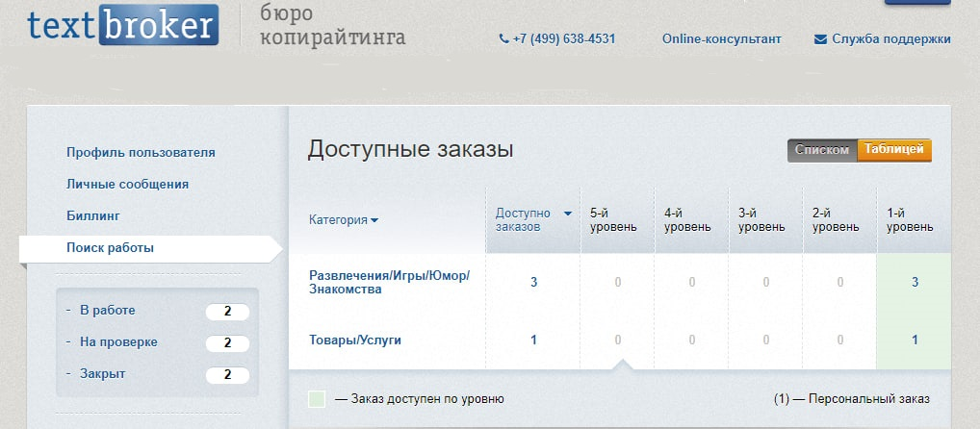Image resolution: width=980 pixels, height=429 pixels.
Task: Click 1-й уровень count for Товары/Услуги
Action: [x=914, y=340]
